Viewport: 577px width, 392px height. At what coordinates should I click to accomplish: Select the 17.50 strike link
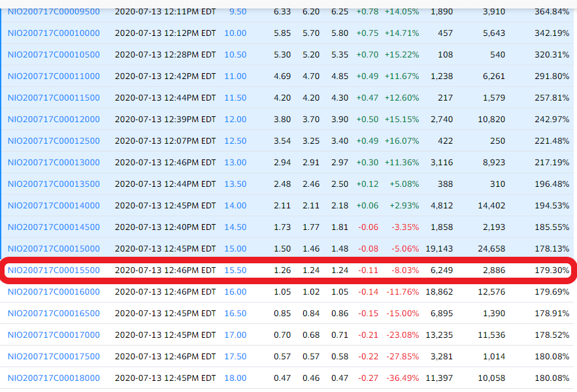click(x=235, y=357)
